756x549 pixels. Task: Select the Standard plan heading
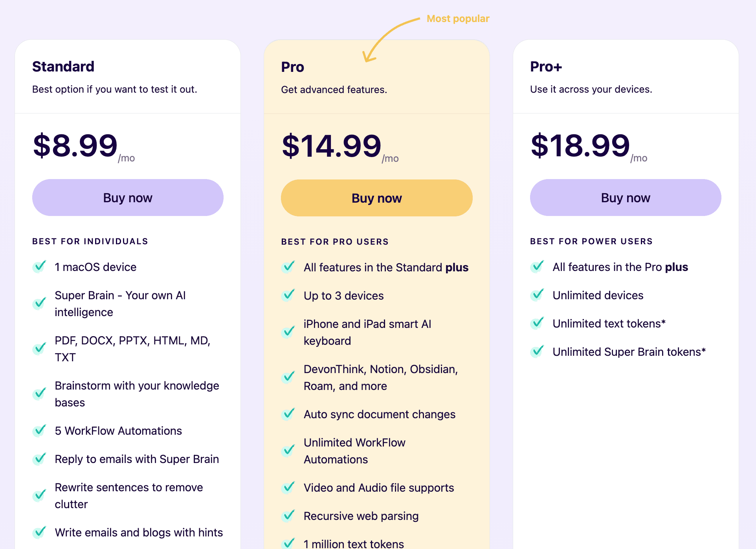click(x=63, y=66)
